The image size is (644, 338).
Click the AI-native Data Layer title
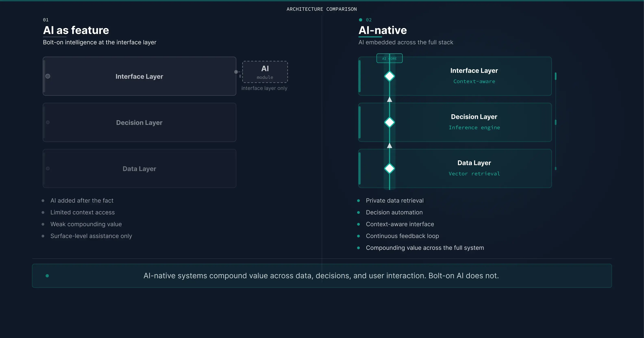coord(474,163)
